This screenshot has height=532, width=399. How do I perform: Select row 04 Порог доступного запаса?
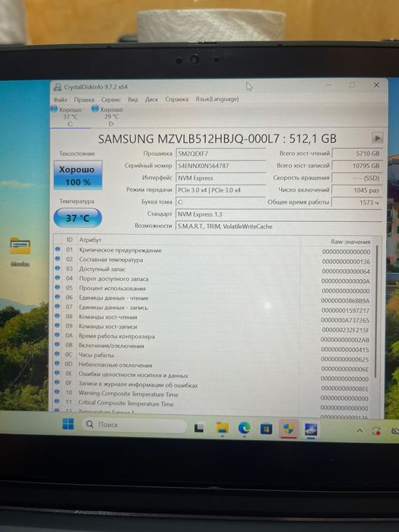(214, 279)
